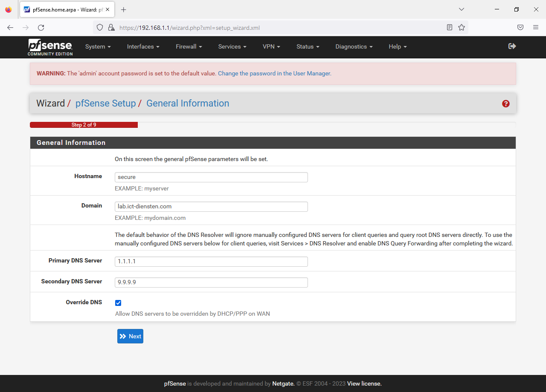Click the Primary DNS Server field
This screenshot has width=546, height=392.
click(211, 262)
